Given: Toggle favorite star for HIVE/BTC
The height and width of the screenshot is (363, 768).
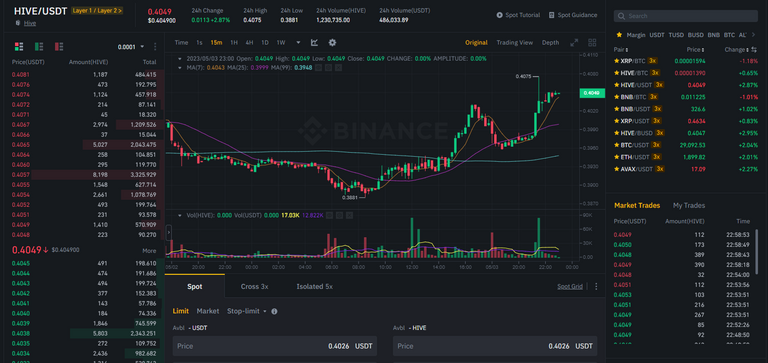Looking at the screenshot, I should tap(616, 73).
